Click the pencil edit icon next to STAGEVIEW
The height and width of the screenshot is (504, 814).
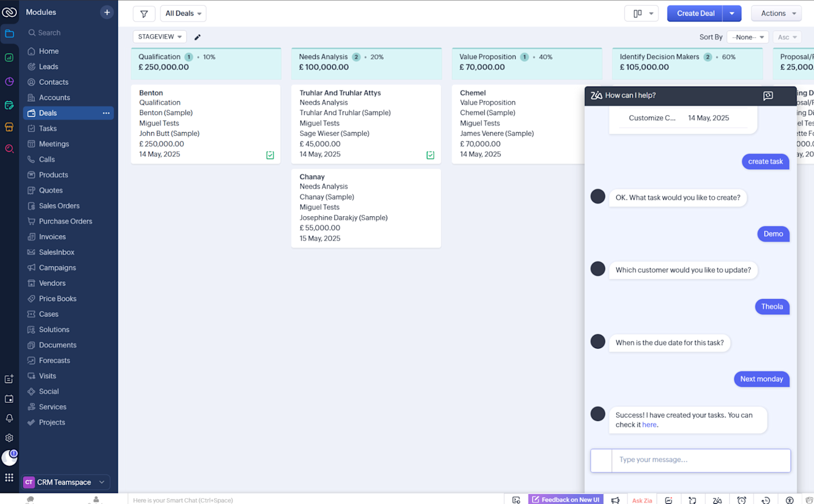tap(197, 37)
